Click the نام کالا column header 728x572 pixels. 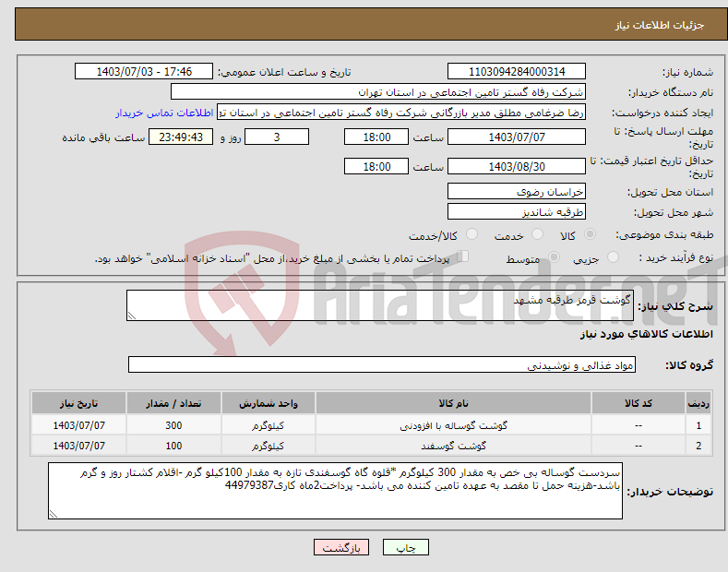pos(453,403)
